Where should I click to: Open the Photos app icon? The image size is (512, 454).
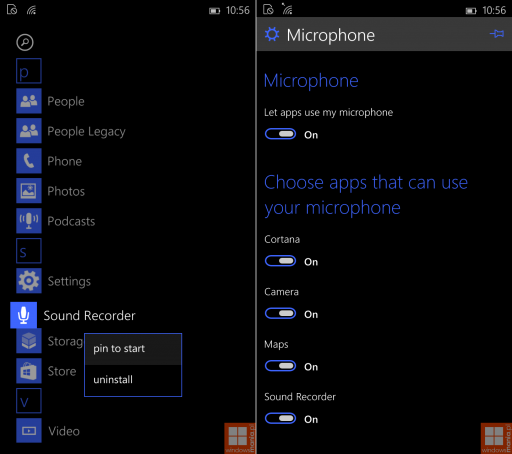click(x=29, y=191)
